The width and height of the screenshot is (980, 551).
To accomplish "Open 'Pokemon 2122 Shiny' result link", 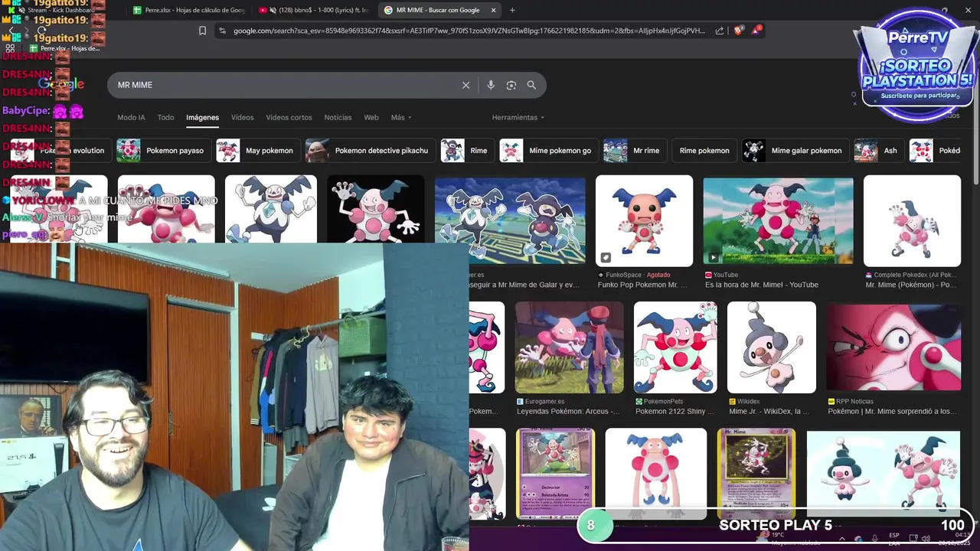I will [x=675, y=411].
